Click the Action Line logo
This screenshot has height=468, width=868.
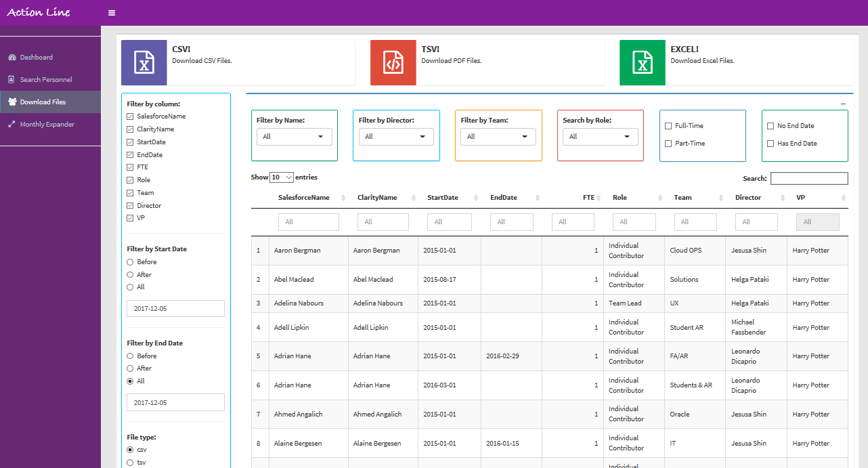coord(39,12)
